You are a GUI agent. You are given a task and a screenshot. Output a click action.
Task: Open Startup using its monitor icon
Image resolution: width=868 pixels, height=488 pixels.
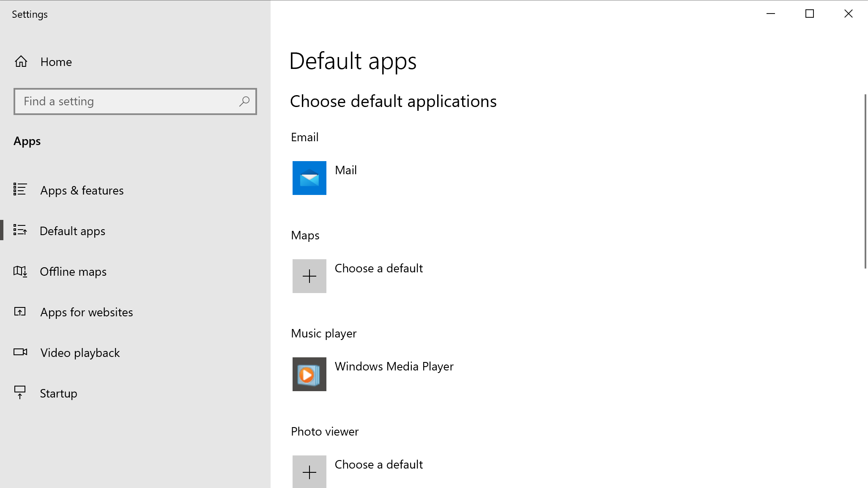pos(20,393)
